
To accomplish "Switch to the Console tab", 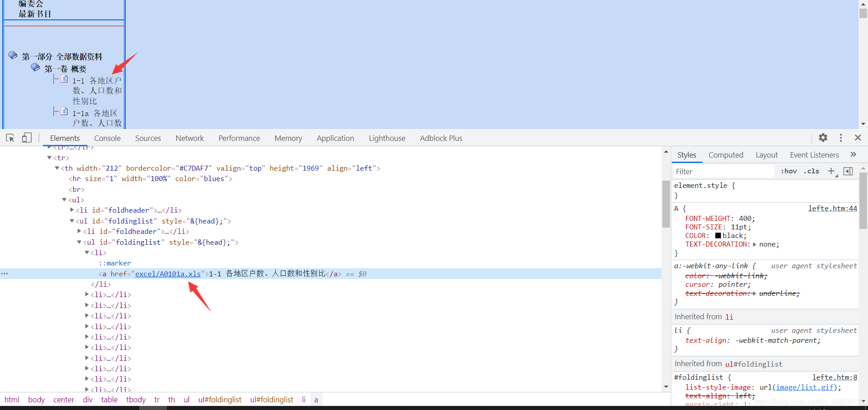I will (x=107, y=138).
